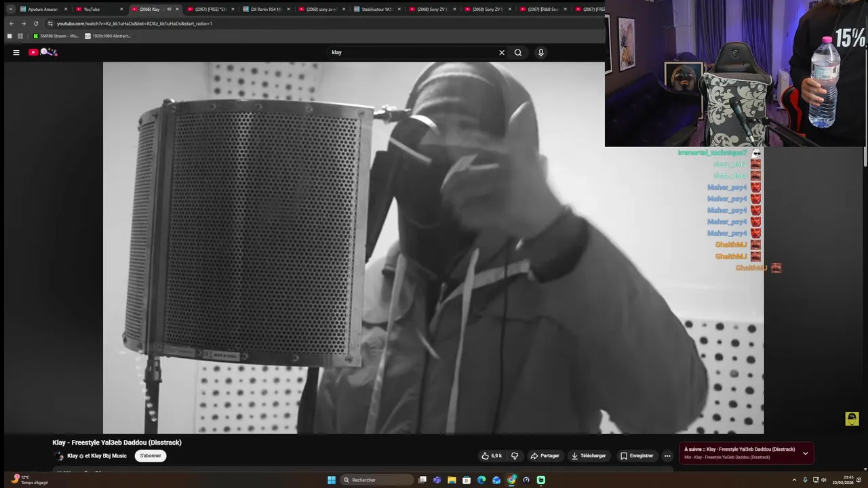Click the yellow badge icon near chat
The height and width of the screenshot is (488, 868).
(x=852, y=419)
